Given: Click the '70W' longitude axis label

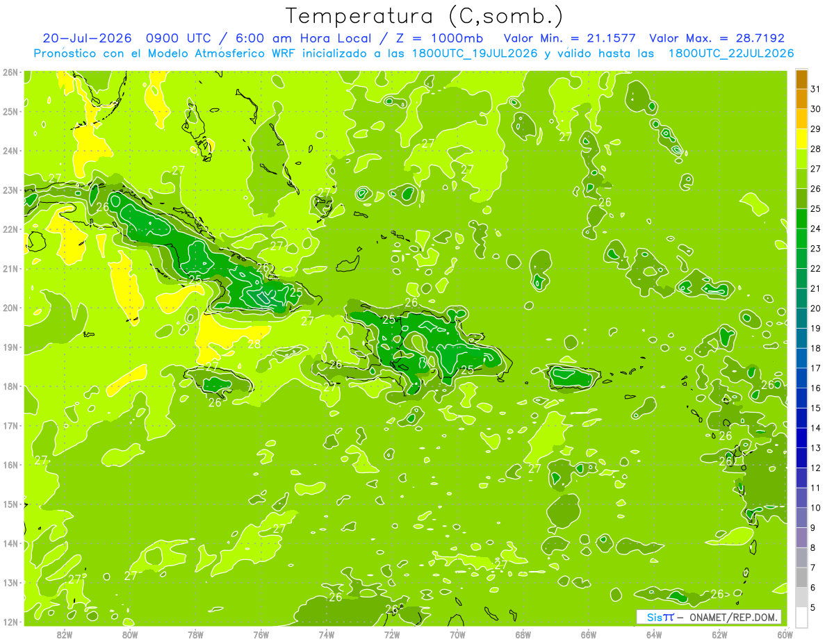Looking at the screenshot, I should point(457,634).
